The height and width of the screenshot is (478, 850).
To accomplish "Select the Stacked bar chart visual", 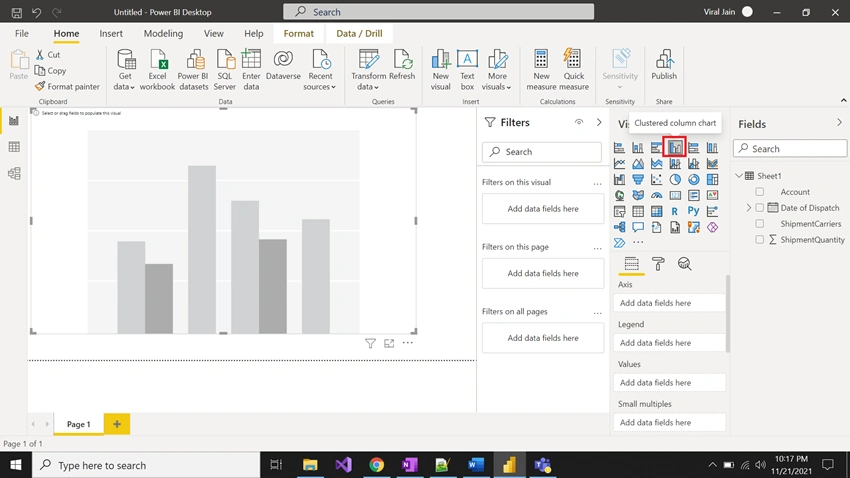I will (619, 147).
